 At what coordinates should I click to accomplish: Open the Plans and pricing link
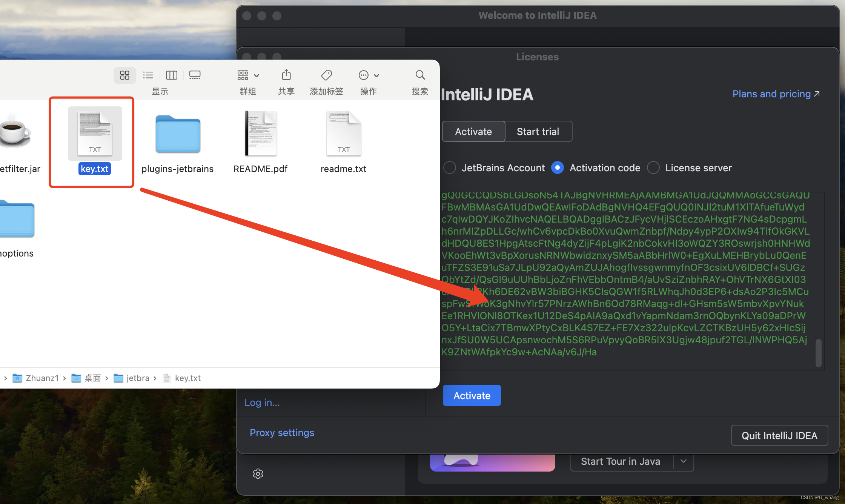pyautogui.click(x=776, y=94)
